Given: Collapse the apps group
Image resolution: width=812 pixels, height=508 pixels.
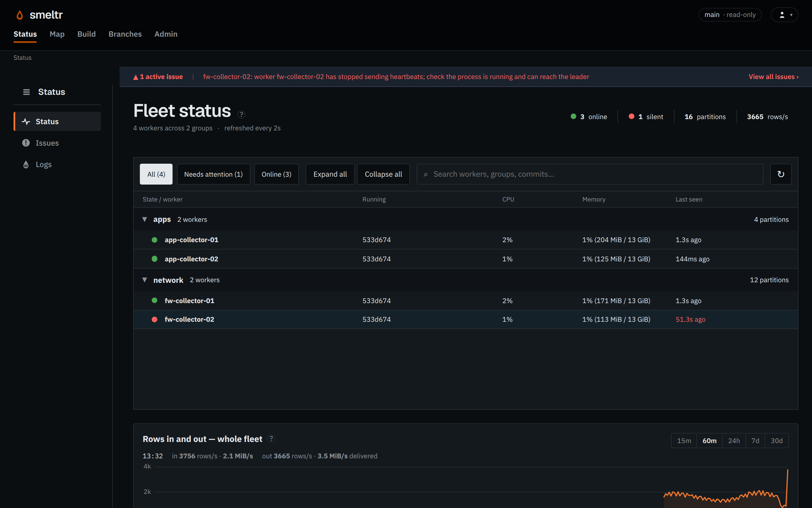Looking at the screenshot, I should [x=145, y=219].
